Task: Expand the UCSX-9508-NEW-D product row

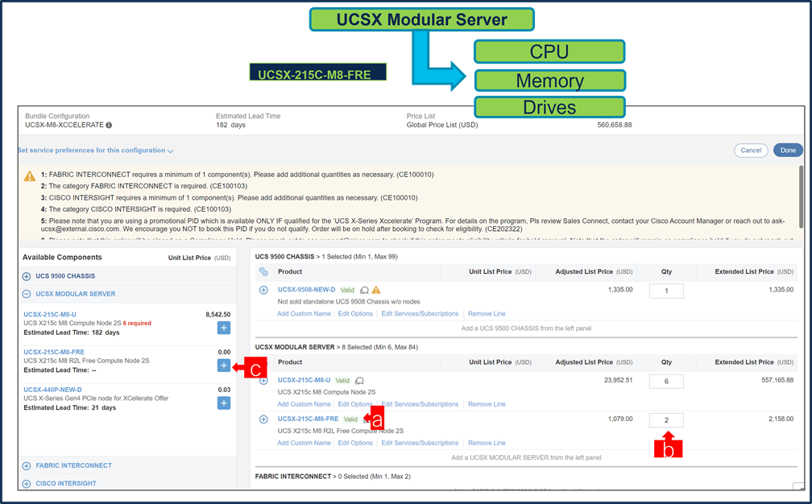Action: pos(263,290)
